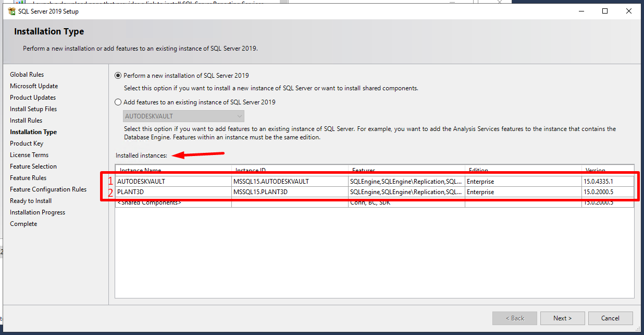Select the PLANT3D installed instance row
The height and width of the screenshot is (335, 644).
click(172, 192)
